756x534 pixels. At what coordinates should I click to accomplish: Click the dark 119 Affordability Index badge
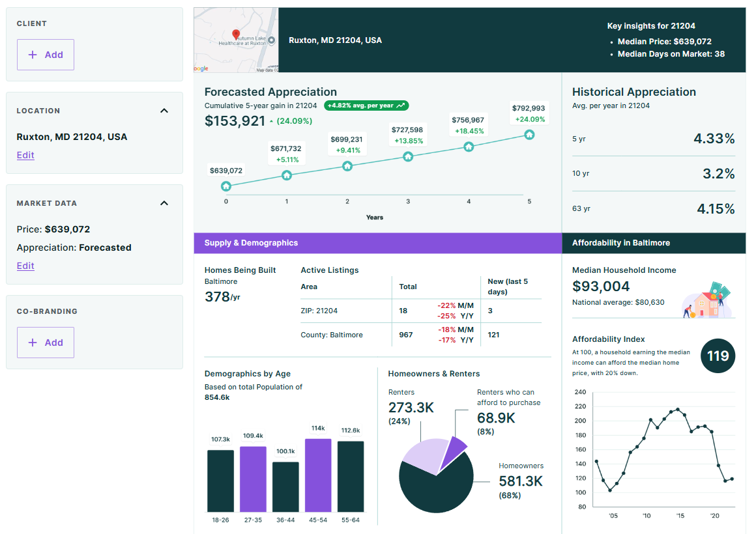(x=717, y=356)
